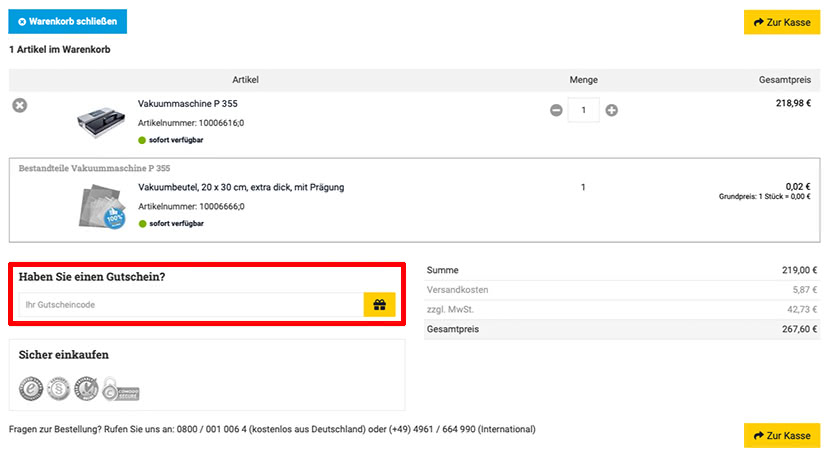This screenshot has width=828, height=452.
Task: Click the Versandkosten row in the summary
Action: 622,290
